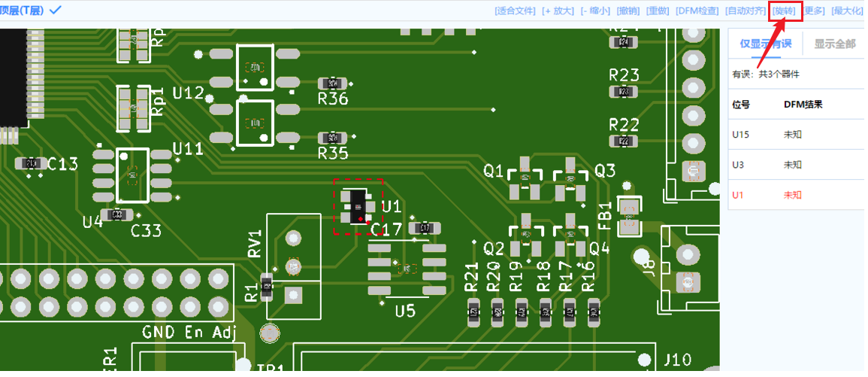Maximize the view with [最大化]

847,11
